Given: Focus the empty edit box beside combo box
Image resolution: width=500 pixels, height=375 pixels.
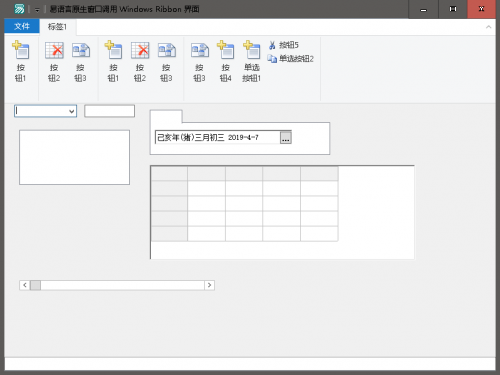Looking at the screenshot, I should [x=109, y=111].
